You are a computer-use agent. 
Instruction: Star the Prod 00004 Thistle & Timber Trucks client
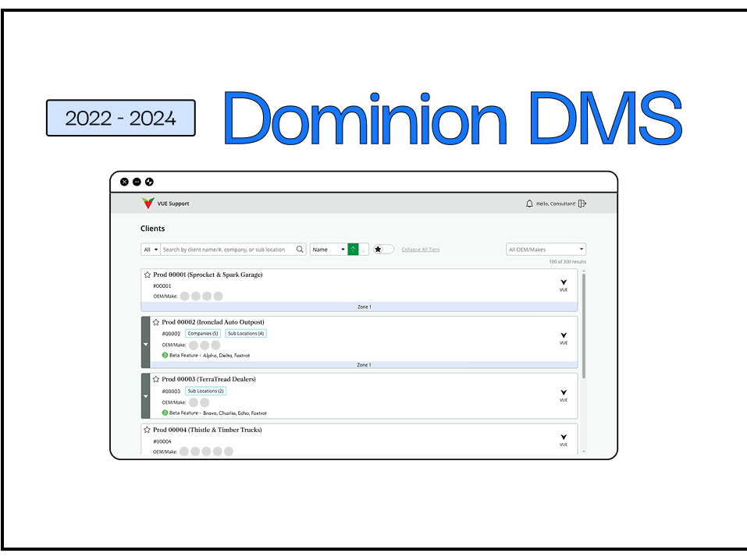pos(148,430)
